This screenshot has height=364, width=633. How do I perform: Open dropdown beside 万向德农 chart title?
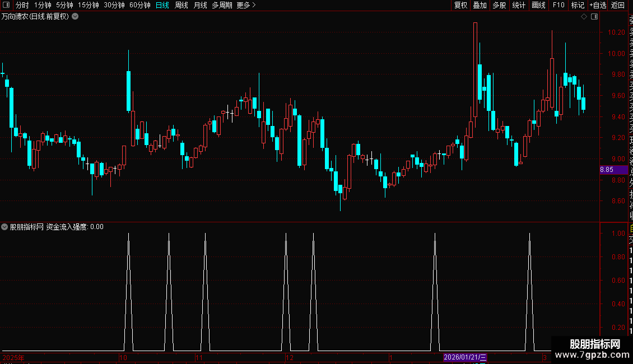[75, 16]
